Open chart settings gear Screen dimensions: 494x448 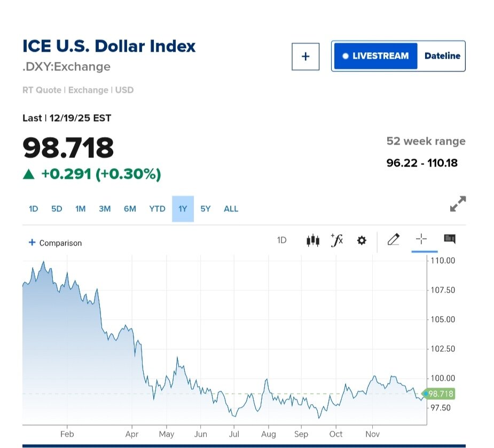(362, 240)
